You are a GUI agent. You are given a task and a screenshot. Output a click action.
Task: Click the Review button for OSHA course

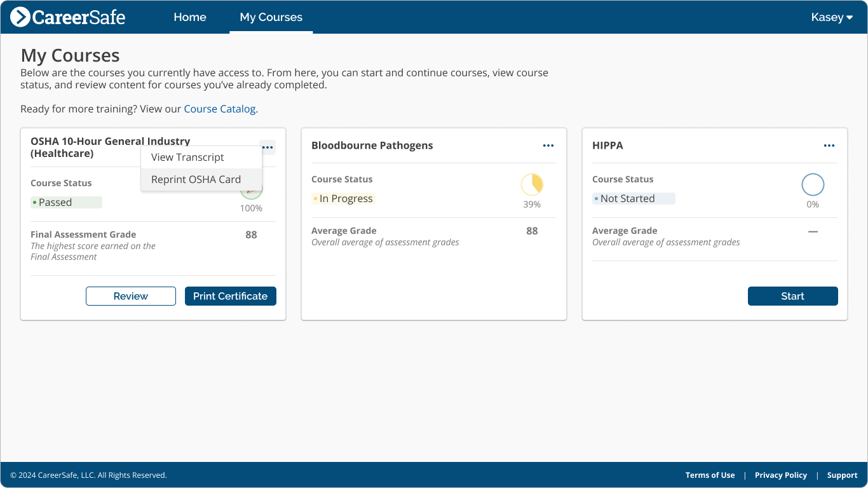click(130, 295)
